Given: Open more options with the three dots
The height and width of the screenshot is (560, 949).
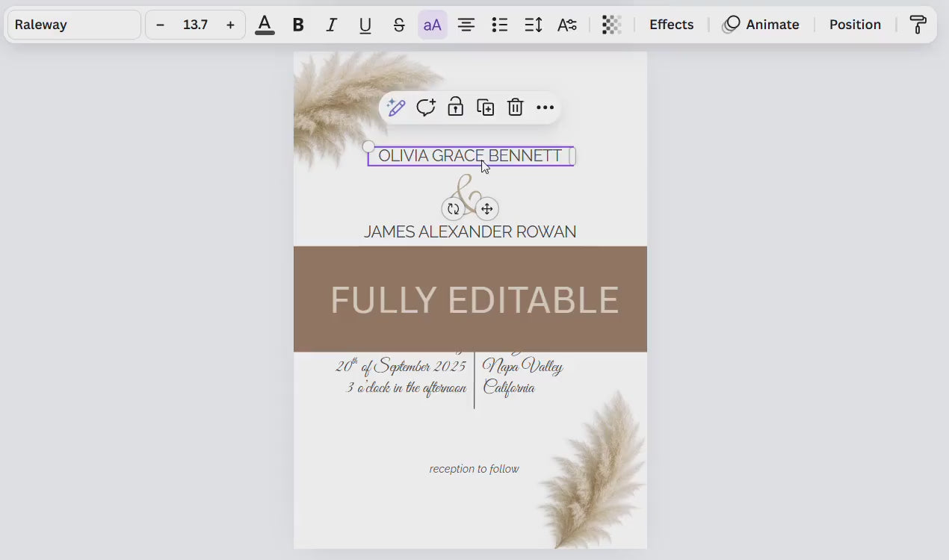Looking at the screenshot, I should coord(545,107).
